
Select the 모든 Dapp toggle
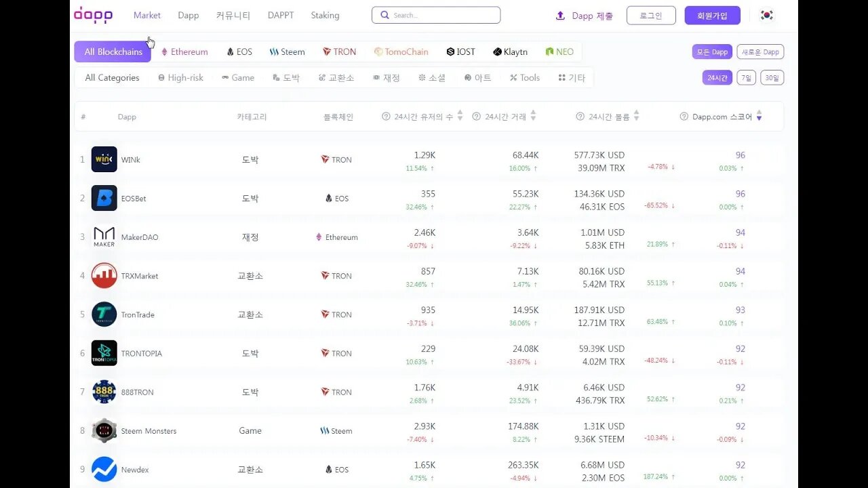tap(712, 52)
